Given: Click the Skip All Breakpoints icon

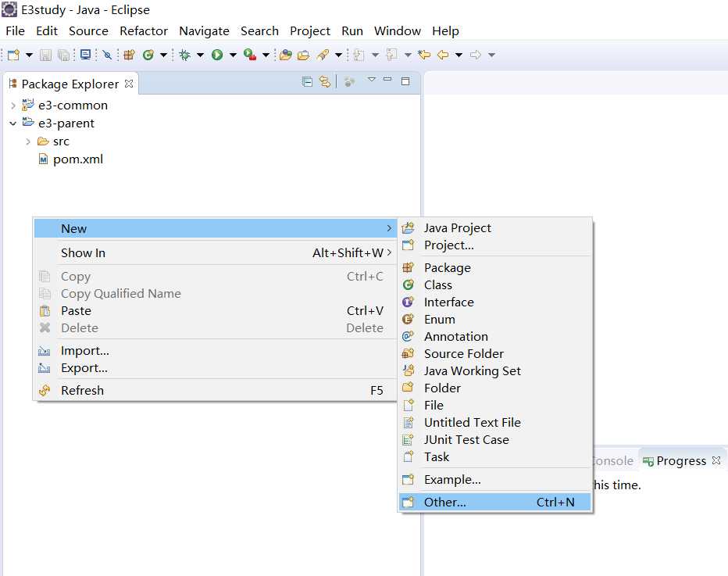Looking at the screenshot, I should tap(107, 55).
